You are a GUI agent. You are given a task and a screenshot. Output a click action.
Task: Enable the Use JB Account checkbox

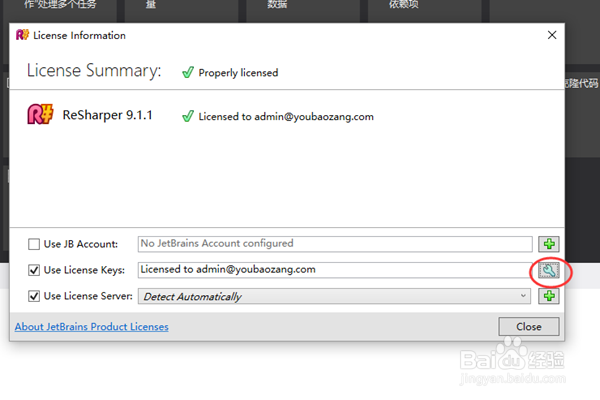[x=34, y=244]
